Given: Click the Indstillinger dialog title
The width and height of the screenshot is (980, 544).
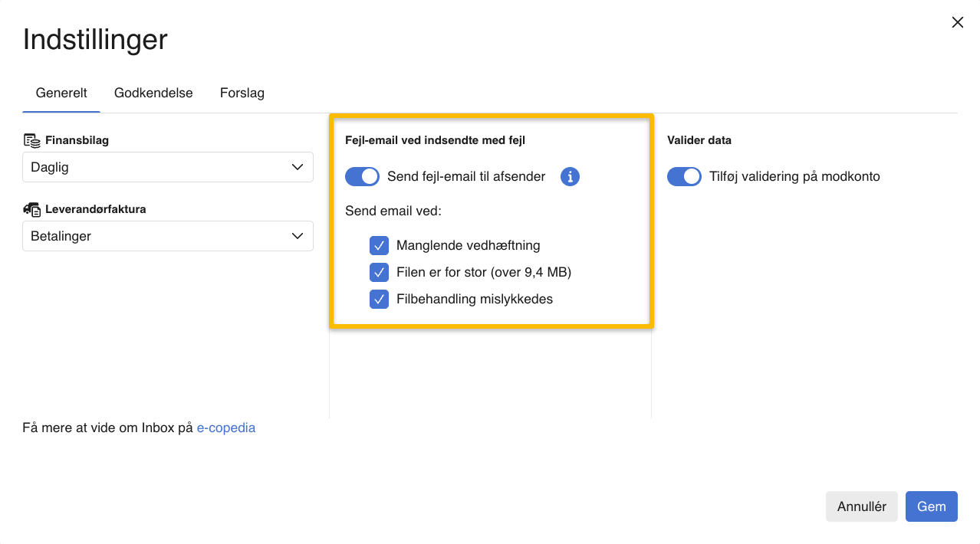Looking at the screenshot, I should point(95,39).
